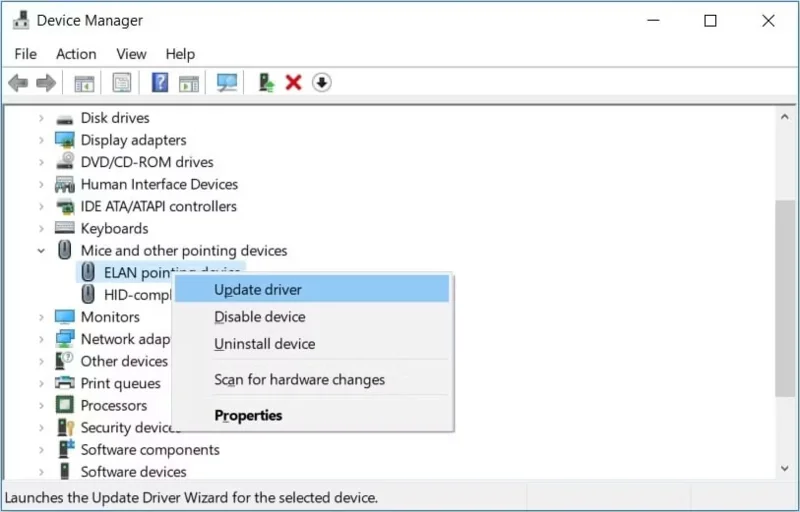
Task: Click the DVD/CD-ROM drives icon
Action: 65,161
